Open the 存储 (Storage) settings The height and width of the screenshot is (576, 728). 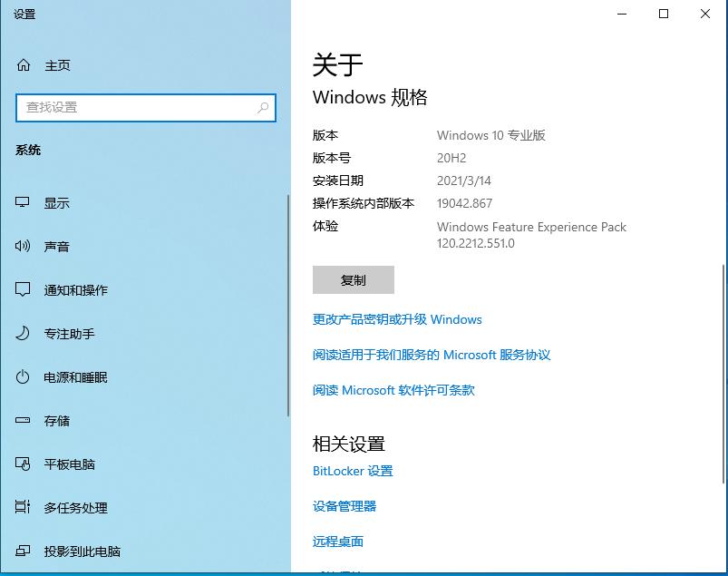click(x=56, y=421)
